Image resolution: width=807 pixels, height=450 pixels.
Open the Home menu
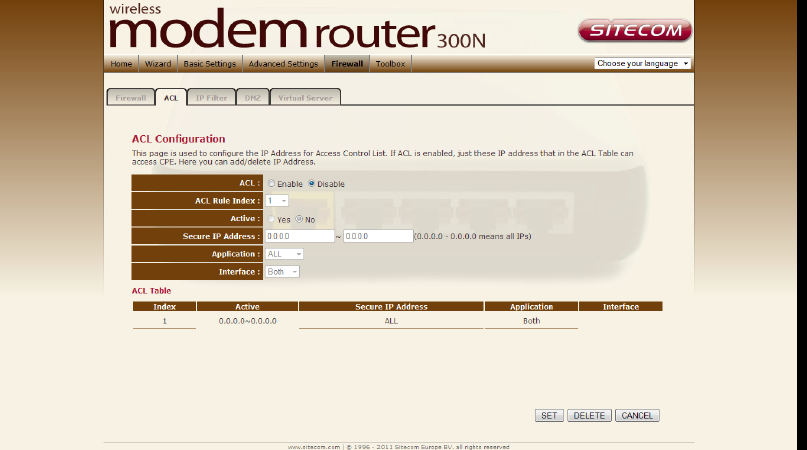[121, 64]
